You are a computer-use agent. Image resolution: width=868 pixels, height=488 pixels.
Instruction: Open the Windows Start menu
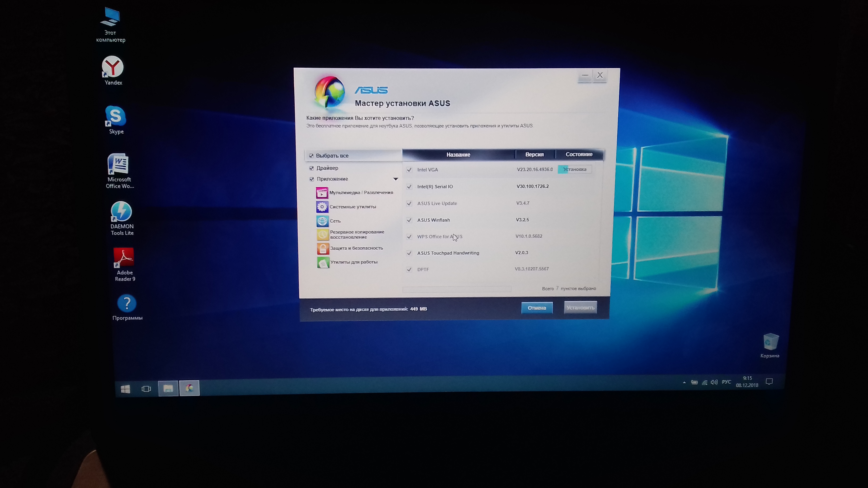[125, 389]
